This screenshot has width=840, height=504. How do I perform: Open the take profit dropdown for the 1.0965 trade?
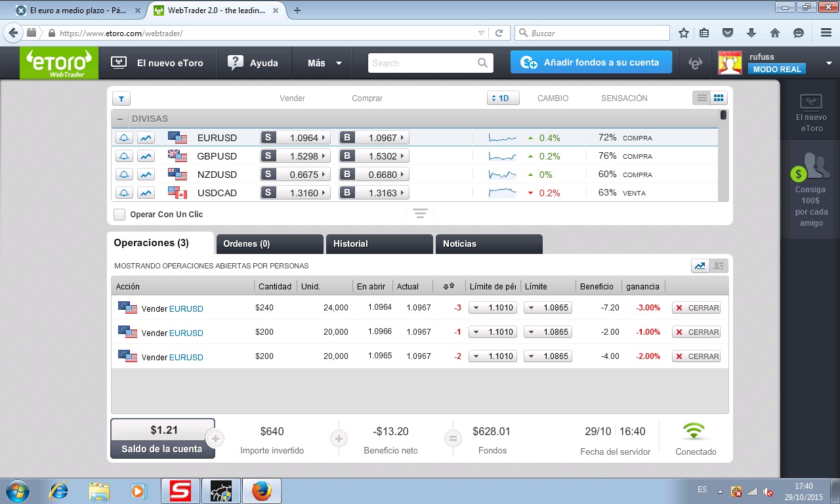click(x=548, y=356)
